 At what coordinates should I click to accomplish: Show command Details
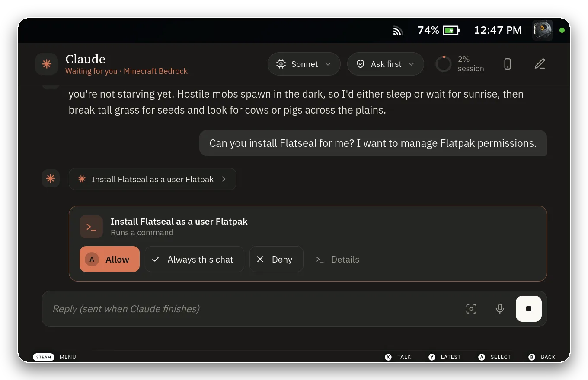coord(338,260)
